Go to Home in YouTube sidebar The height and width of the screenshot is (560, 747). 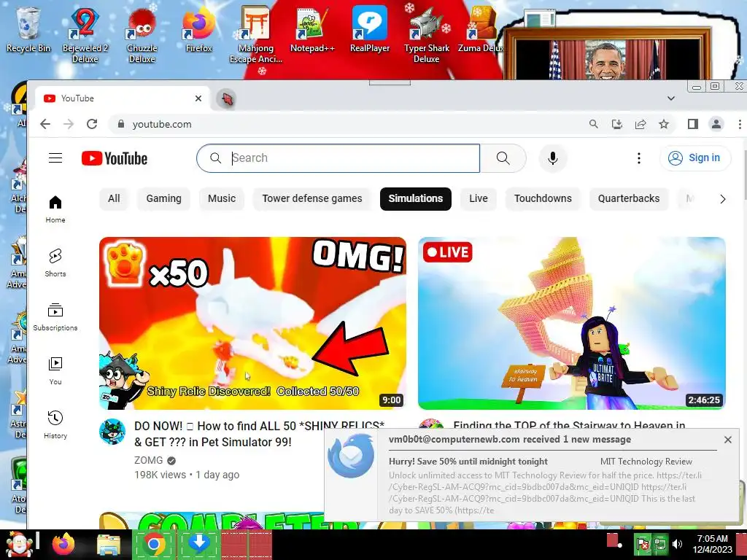(55, 209)
